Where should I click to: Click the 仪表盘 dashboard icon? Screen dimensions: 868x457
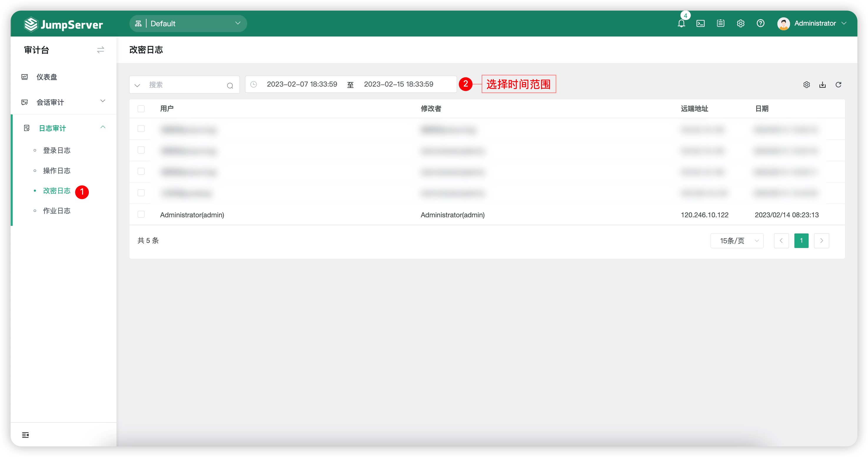[25, 77]
